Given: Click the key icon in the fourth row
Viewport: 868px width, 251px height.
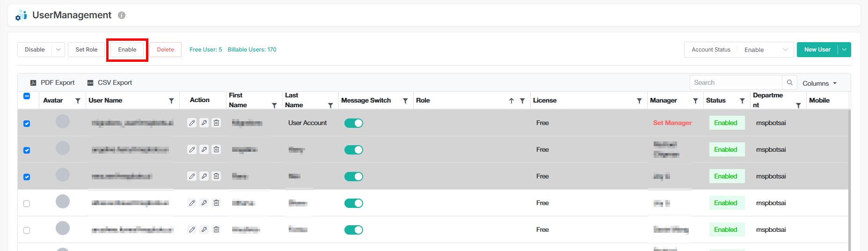Looking at the screenshot, I should (204, 203).
